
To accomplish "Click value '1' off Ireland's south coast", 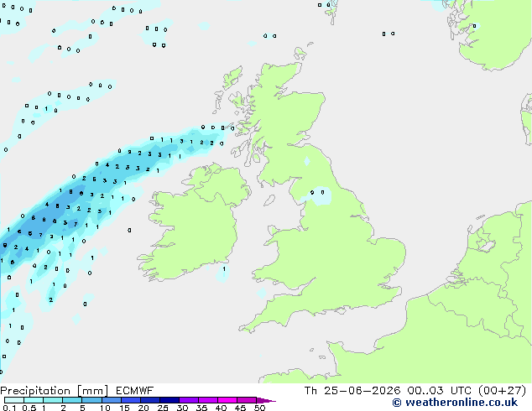I will [x=224, y=269].
